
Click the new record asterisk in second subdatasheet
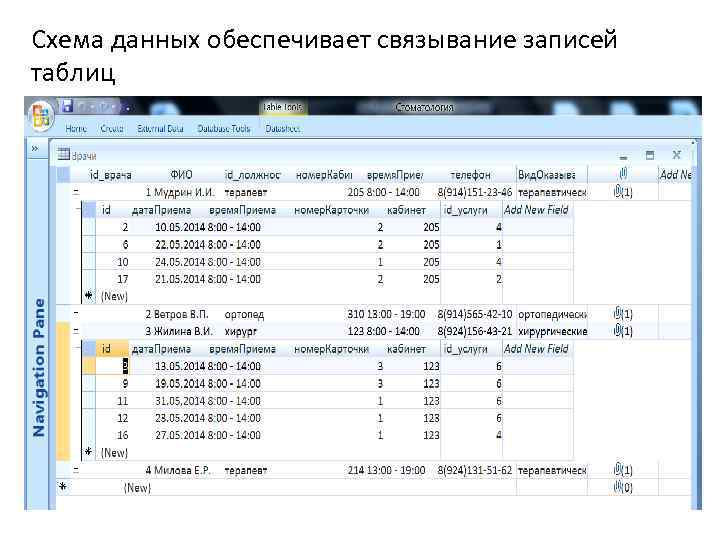click(x=89, y=452)
